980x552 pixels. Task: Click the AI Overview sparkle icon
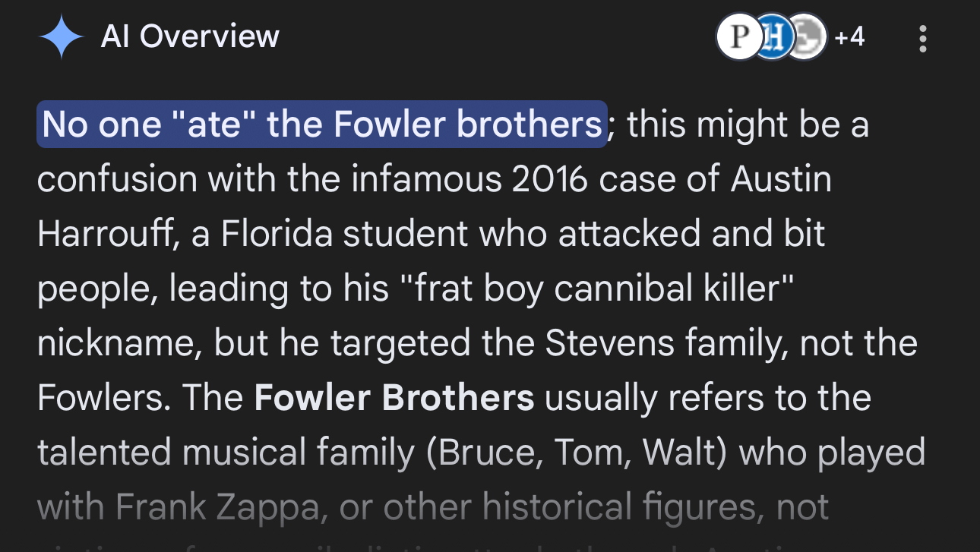click(x=61, y=37)
